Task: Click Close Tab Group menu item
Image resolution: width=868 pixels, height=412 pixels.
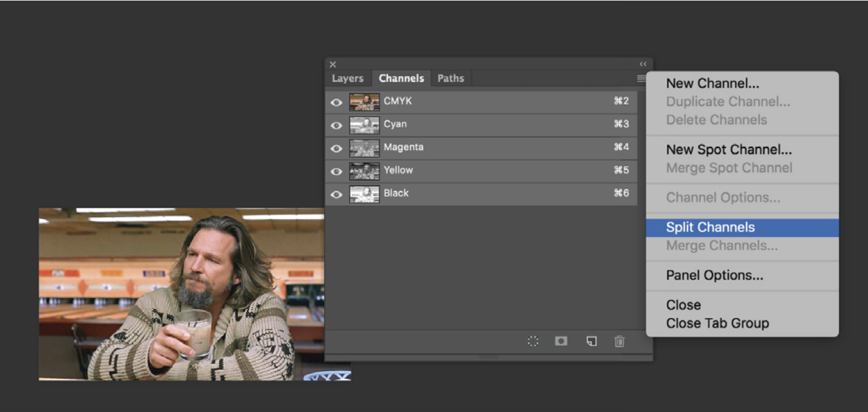Action: tap(717, 323)
